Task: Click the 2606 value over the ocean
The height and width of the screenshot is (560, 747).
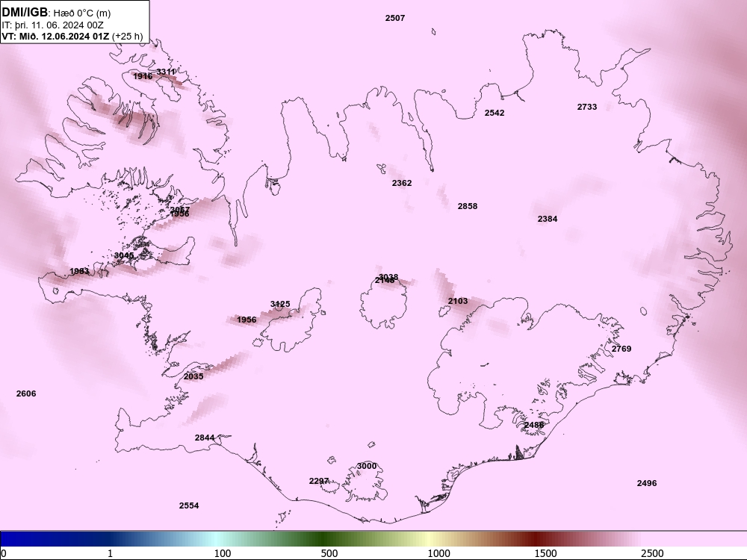Action: point(26,393)
